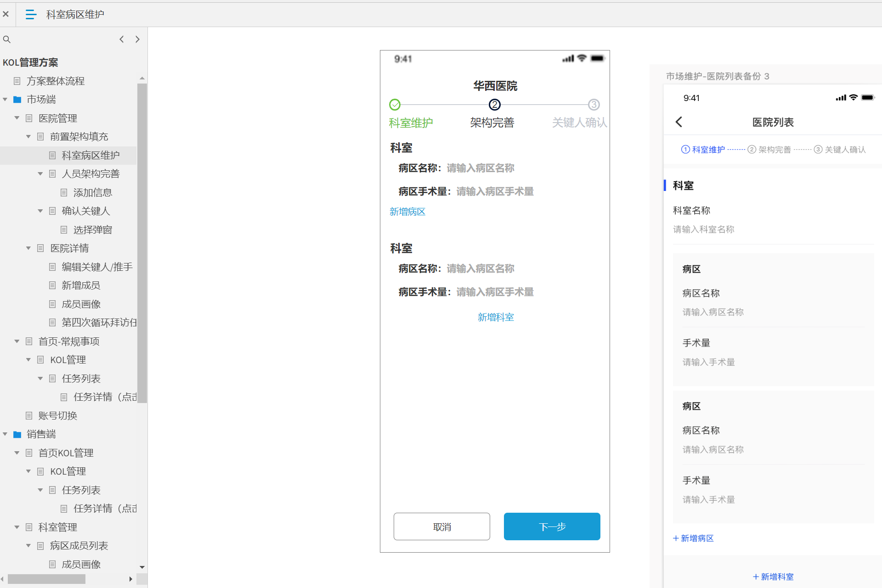
Task: Go to previous page with left chevron
Action: 122,39
